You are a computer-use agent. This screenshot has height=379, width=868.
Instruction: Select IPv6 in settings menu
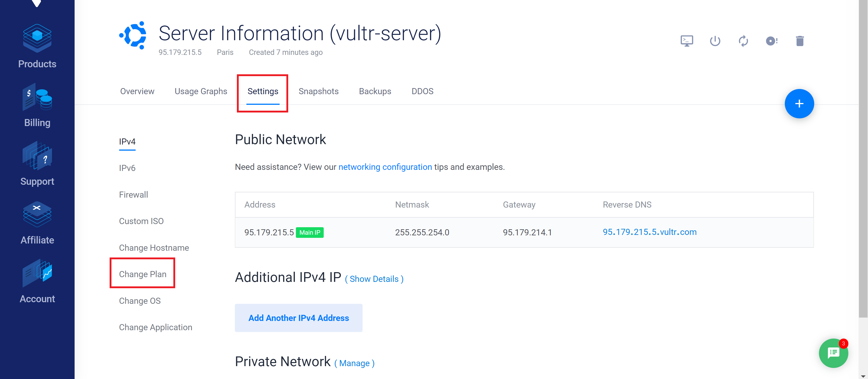pyautogui.click(x=127, y=168)
